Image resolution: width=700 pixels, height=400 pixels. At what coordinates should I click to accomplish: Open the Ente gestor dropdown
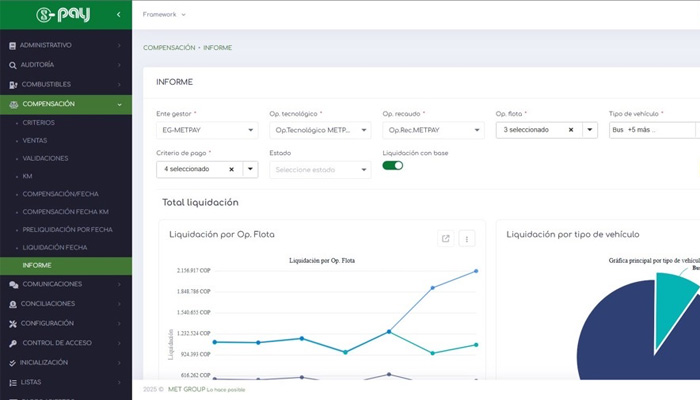[x=207, y=130]
